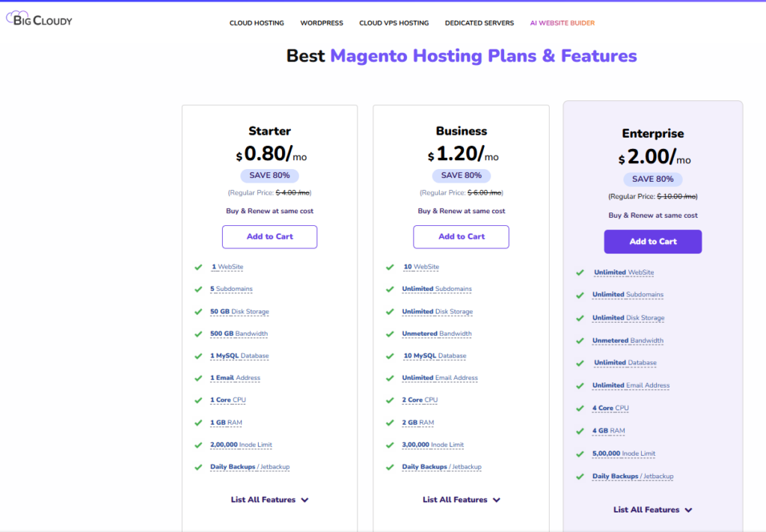Click checkmark beside 'Unlimited Database'

tap(580, 364)
